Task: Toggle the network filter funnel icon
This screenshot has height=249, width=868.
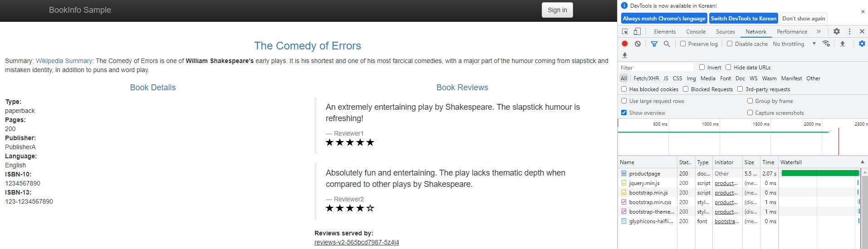Action: click(x=654, y=44)
